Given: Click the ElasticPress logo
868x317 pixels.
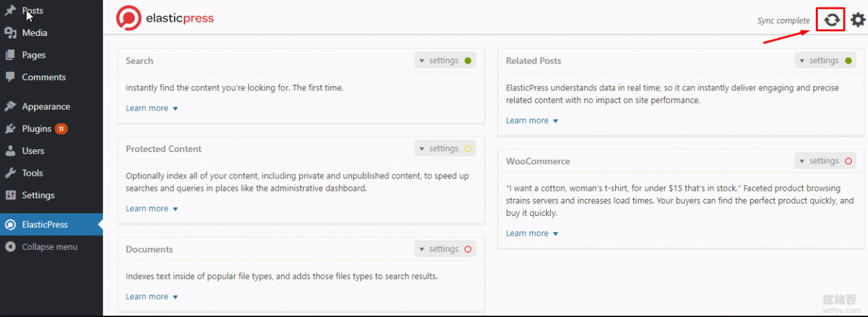Looking at the screenshot, I should 165,18.
